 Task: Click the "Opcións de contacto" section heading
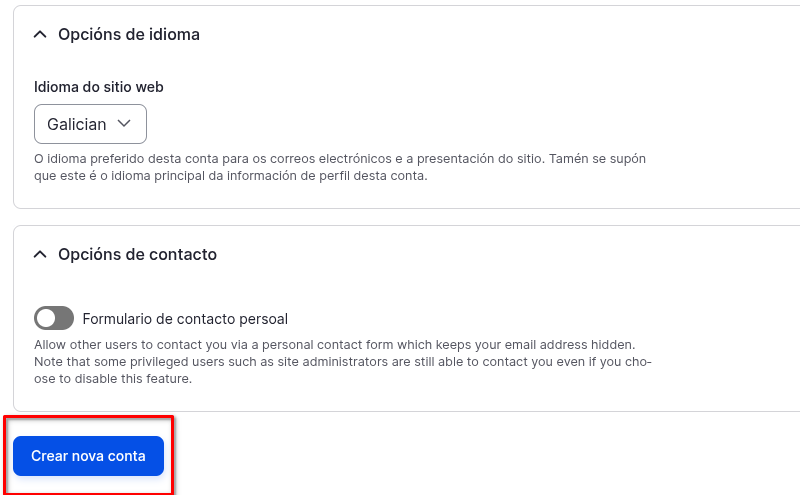click(137, 254)
